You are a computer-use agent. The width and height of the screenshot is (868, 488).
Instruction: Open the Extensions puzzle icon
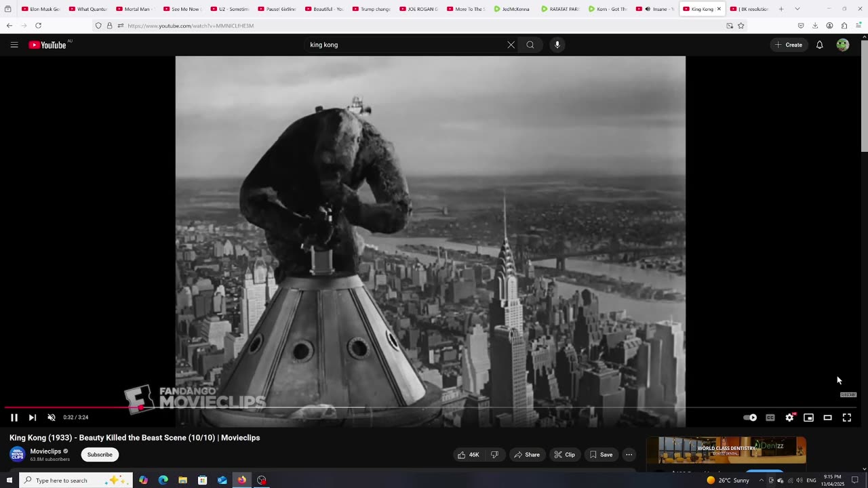pyautogui.click(x=844, y=26)
